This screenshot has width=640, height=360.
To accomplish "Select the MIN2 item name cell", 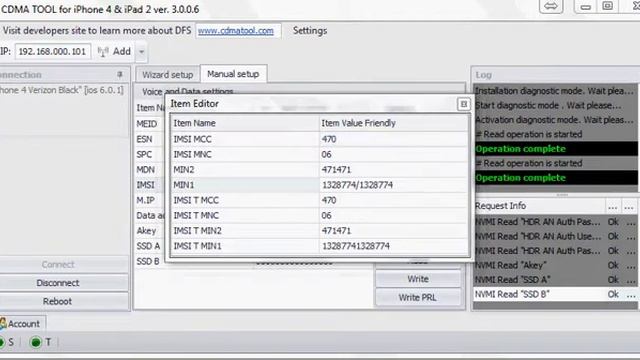I will pyautogui.click(x=244, y=170).
